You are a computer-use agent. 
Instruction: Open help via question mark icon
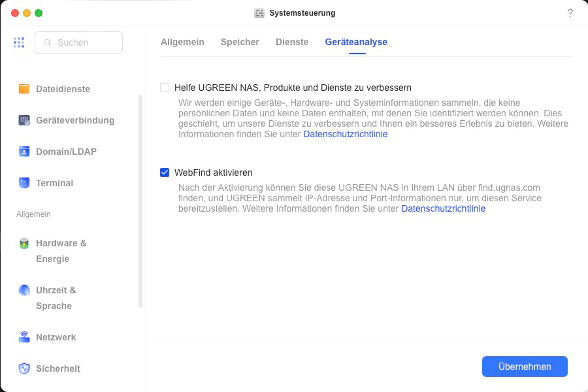coord(570,13)
